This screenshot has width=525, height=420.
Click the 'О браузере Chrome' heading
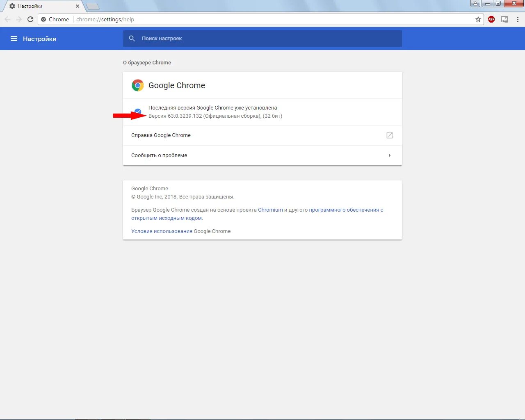point(147,63)
